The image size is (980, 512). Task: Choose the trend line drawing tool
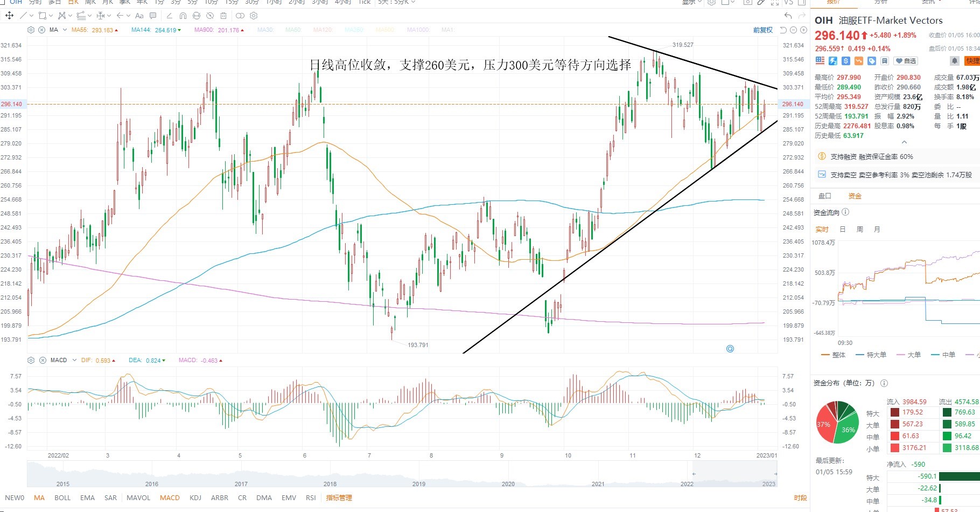click(23, 16)
